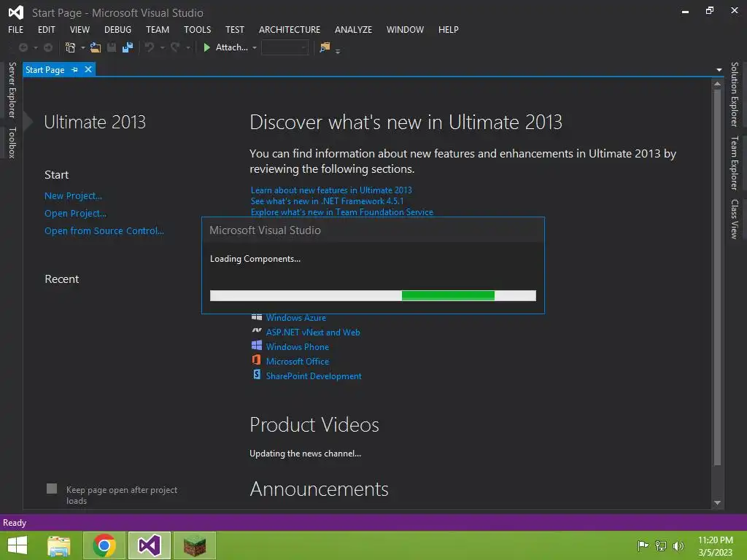Image resolution: width=747 pixels, height=560 pixels.
Task: Open Google Chrome from the taskbar
Action: [104, 545]
